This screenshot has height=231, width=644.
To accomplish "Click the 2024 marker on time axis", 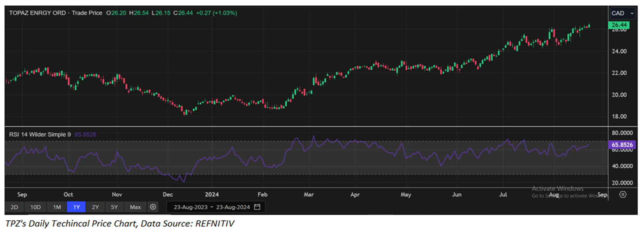I will [211, 194].
